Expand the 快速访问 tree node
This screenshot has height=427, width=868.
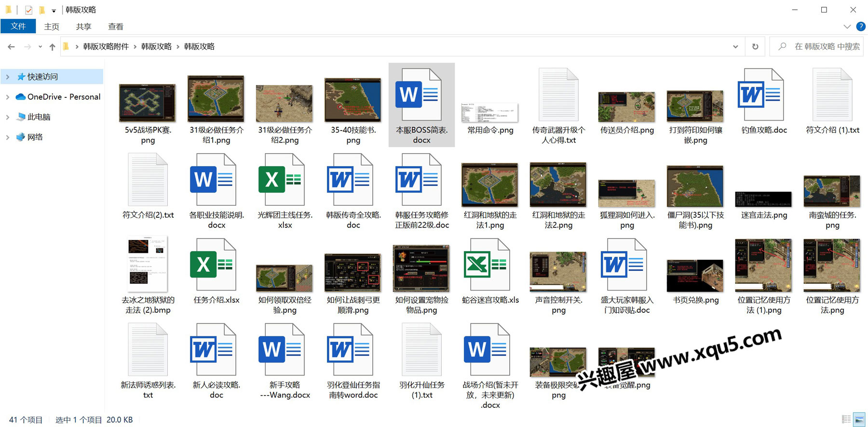click(x=8, y=77)
